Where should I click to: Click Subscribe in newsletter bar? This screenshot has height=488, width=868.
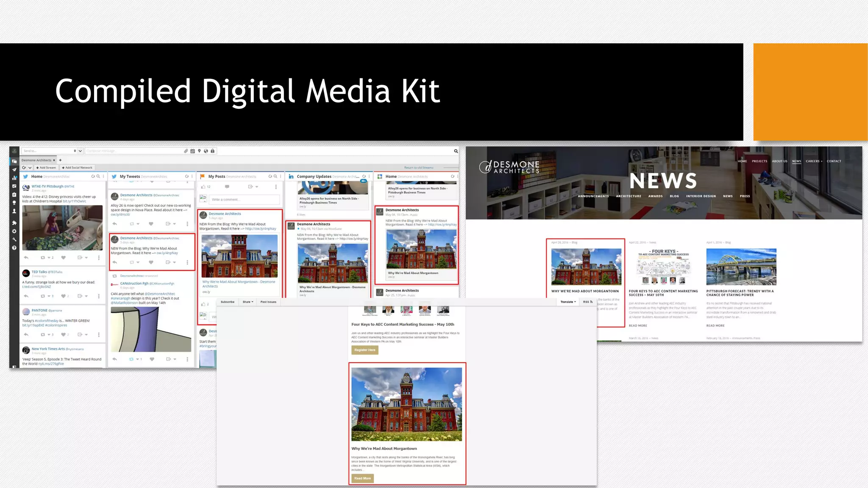pyautogui.click(x=228, y=302)
